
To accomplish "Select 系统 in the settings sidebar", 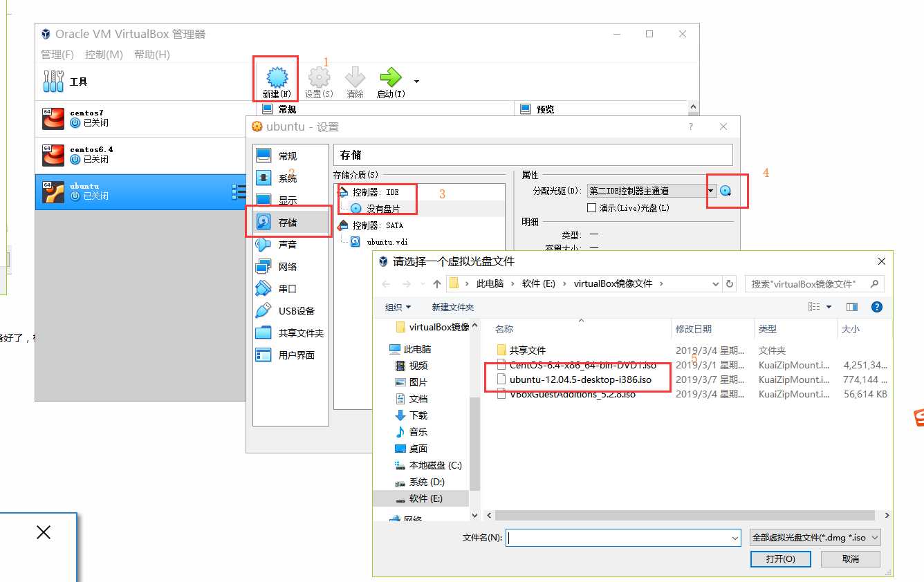I will [290, 178].
